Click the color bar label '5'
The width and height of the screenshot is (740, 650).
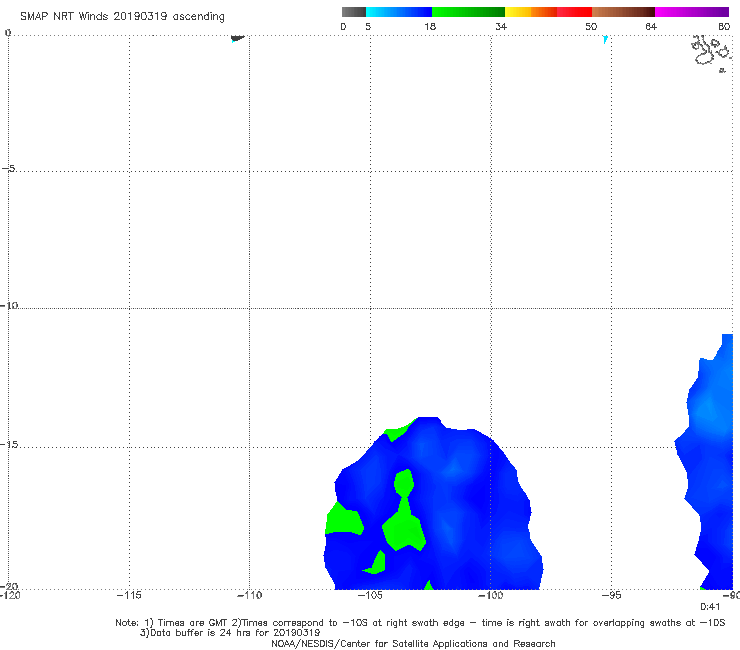368,26
